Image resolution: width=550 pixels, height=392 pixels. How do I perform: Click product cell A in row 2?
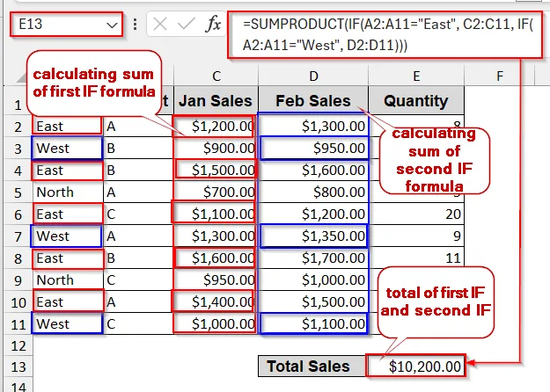[138, 126]
